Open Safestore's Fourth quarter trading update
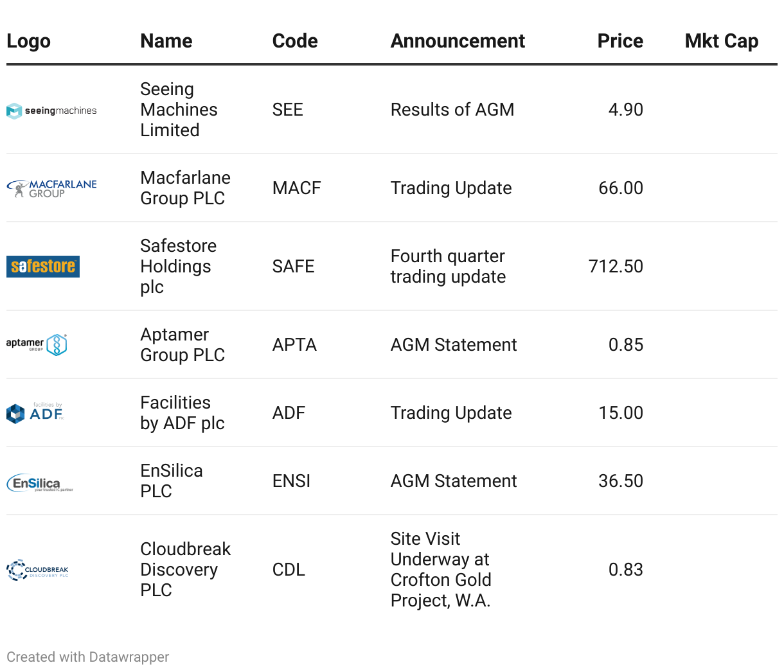This screenshot has width=784, height=672. (448, 267)
